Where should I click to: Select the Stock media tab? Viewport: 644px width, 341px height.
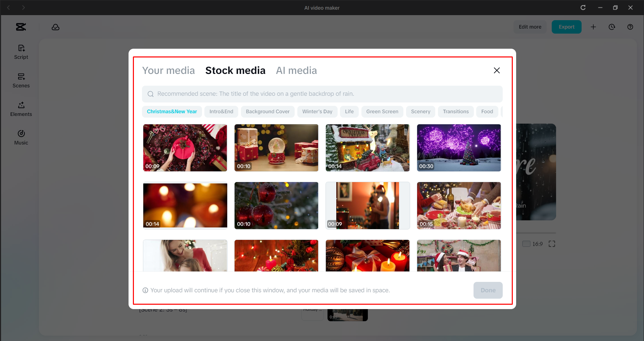pos(235,71)
